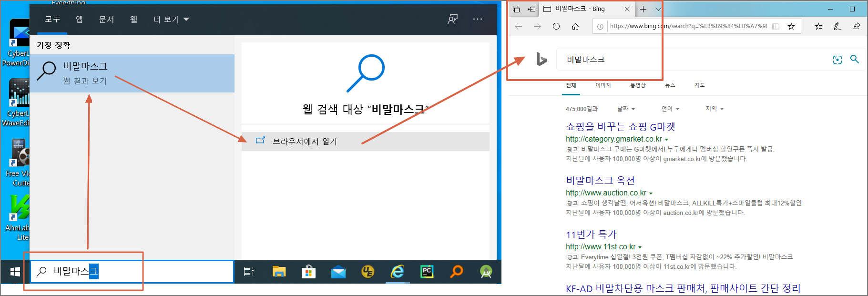Screen dimensions: 868x296
Task: Launch PyCharm from the taskbar
Action: (x=427, y=272)
